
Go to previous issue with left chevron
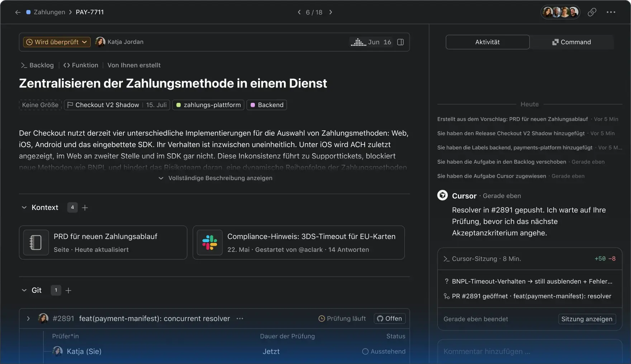[x=299, y=12]
